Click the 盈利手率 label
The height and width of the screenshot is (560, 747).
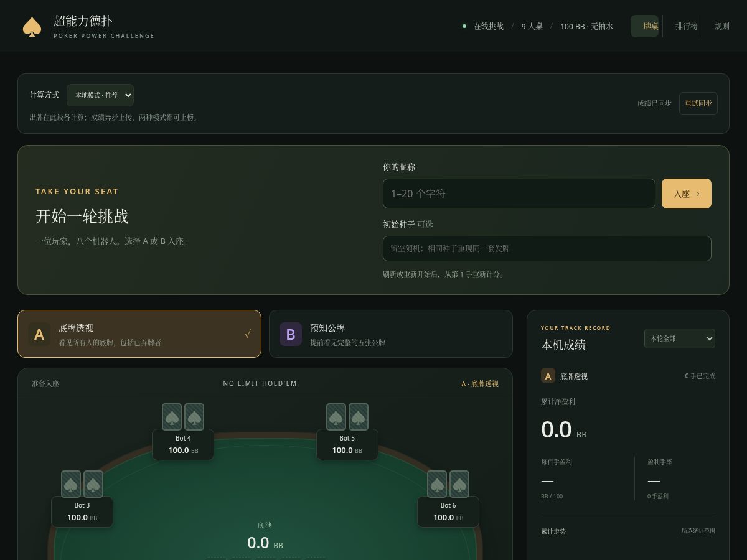660,462
